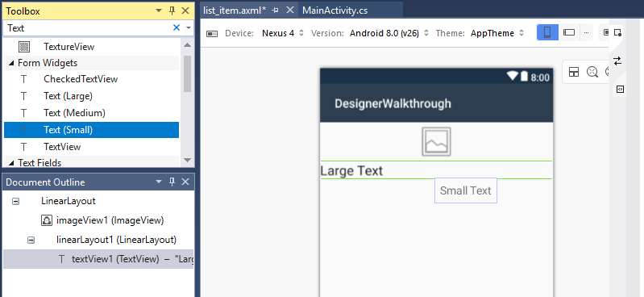The height and width of the screenshot is (297, 644).
Task: Switch to landscape orientation icon
Action: click(569, 32)
